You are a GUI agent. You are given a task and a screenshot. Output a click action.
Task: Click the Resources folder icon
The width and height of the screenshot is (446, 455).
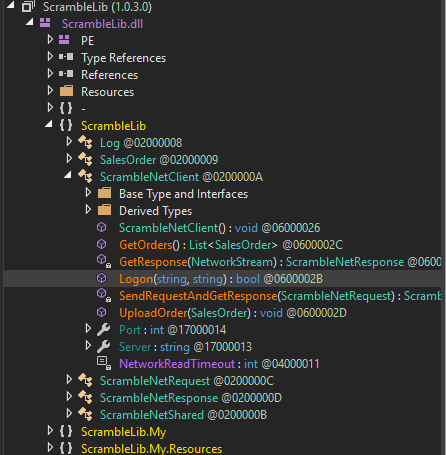[x=66, y=91]
